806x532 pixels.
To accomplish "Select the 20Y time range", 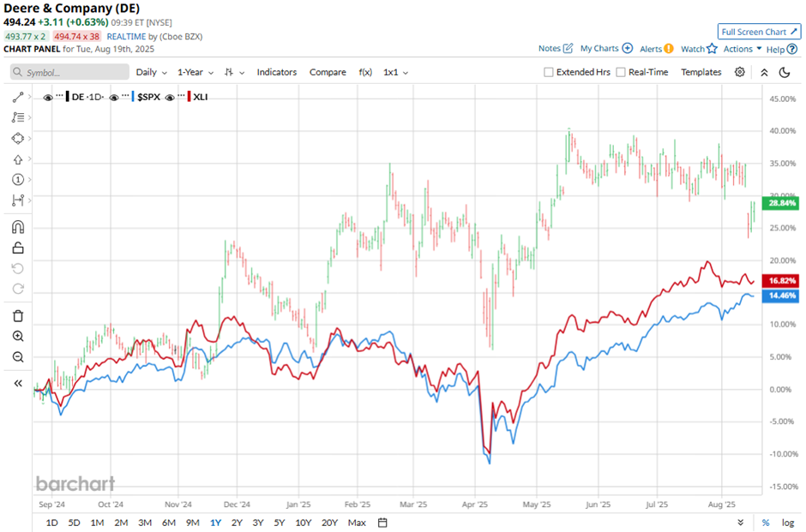I will (x=329, y=523).
